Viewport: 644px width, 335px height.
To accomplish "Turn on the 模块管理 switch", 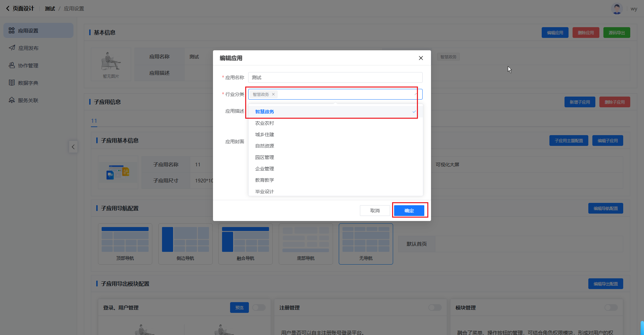I will tap(611, 308).
